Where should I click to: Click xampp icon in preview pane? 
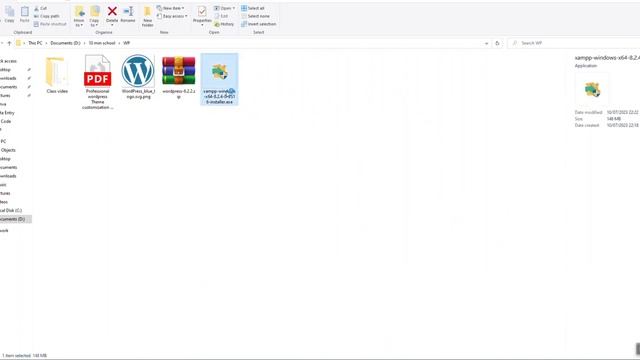coord(592,89)
